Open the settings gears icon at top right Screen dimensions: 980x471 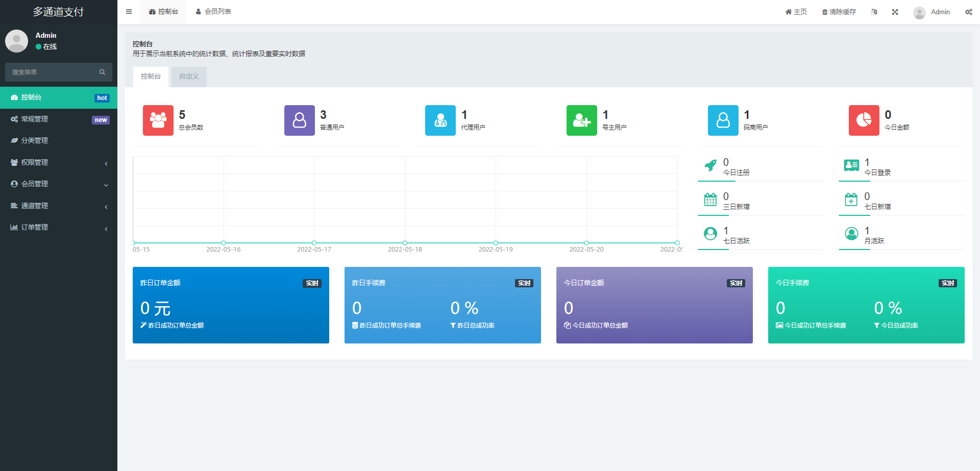click(968, 12)
